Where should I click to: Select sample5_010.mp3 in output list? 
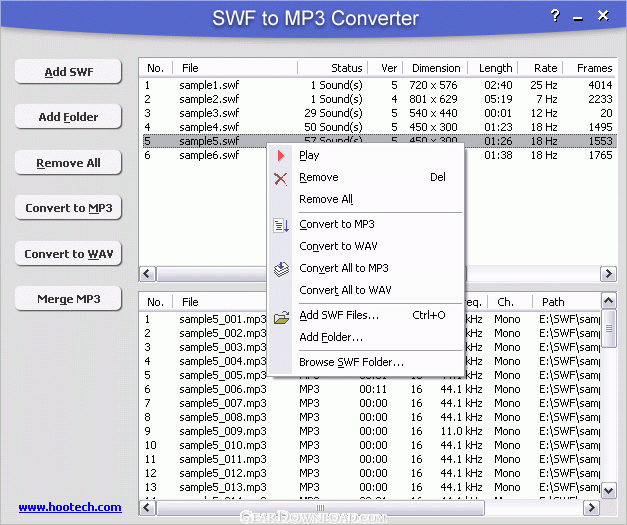coord(223,445)
